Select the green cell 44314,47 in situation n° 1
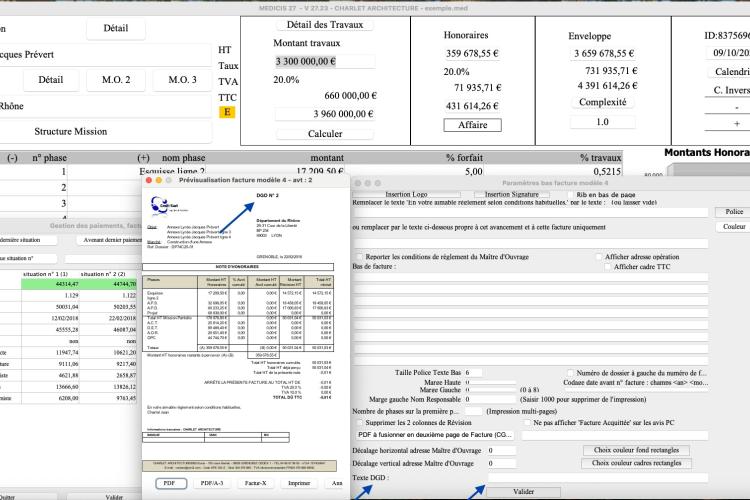Screen dimensions: 750x500 point(50,284)
